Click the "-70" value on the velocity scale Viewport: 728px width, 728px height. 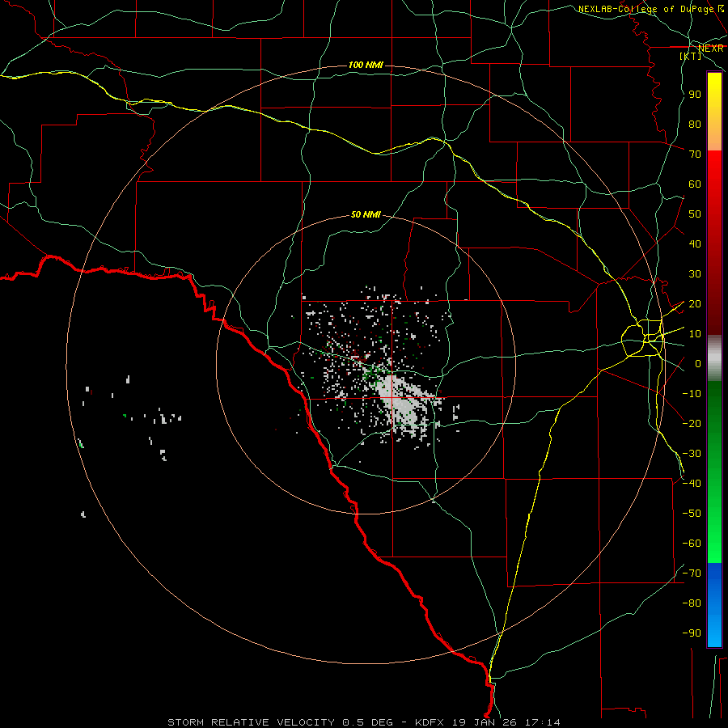692,574
